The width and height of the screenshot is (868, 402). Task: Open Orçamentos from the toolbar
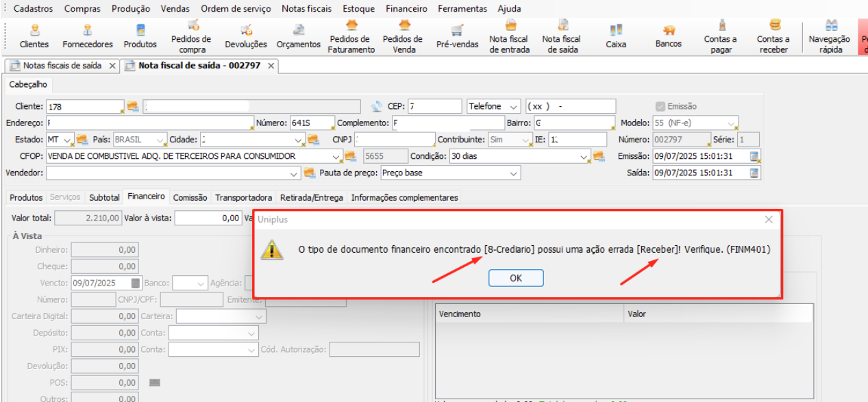299,36
